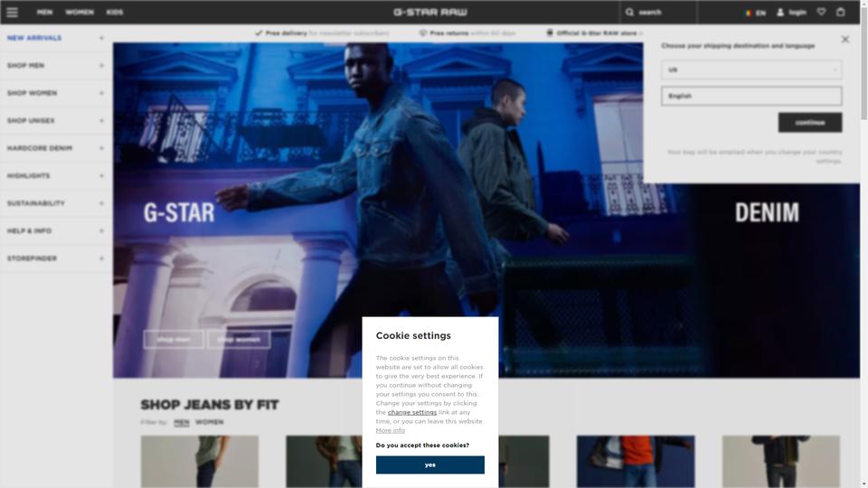Image resolution: width=868 pixels, height=488 pixels.
Task: Open the KIDS top menu
Action: pyautogui.click(x=115, y=12)
